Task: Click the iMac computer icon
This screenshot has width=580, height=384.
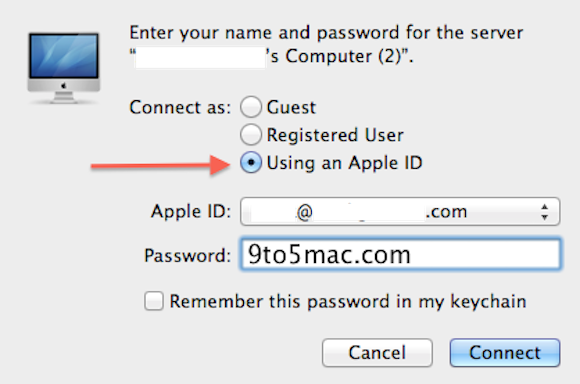Action: pyautogui.click(x=64, y=68)
